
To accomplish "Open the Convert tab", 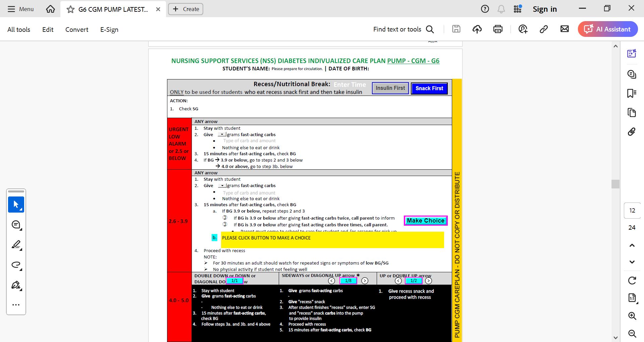I will pos(77,30).
